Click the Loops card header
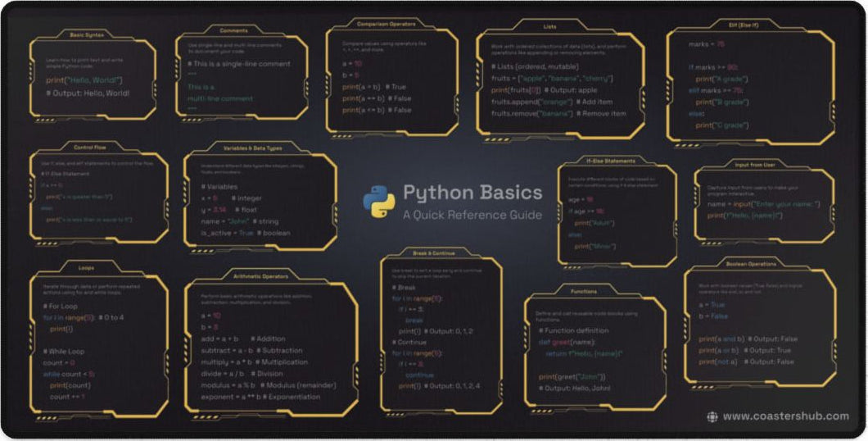Screen dimensions: 868x441 [x=86, y=267]
